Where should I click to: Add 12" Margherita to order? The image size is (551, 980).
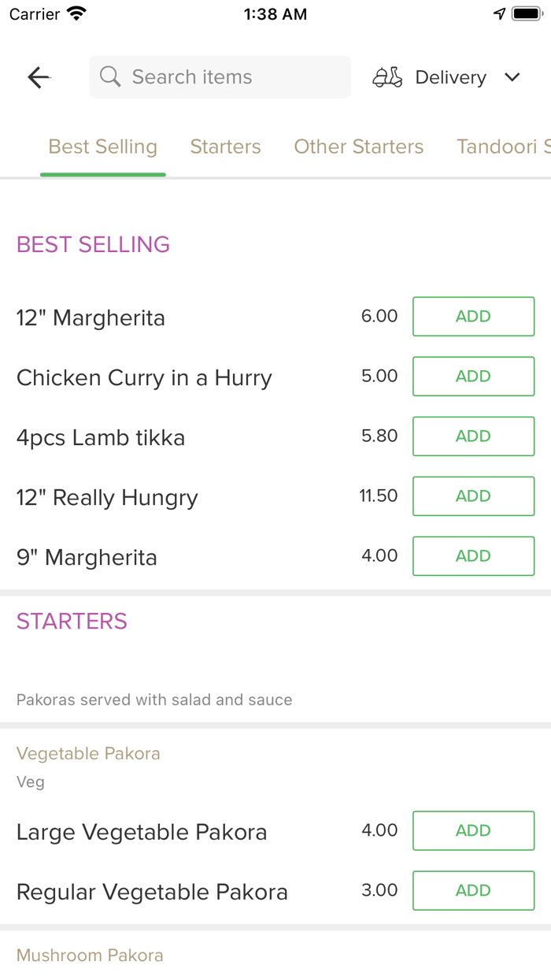point(473,317)
